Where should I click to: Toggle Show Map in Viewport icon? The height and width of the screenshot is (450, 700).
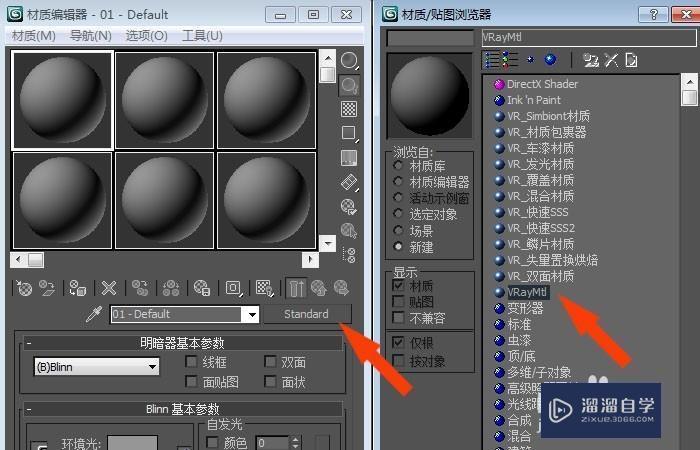(x=265, y=288)
